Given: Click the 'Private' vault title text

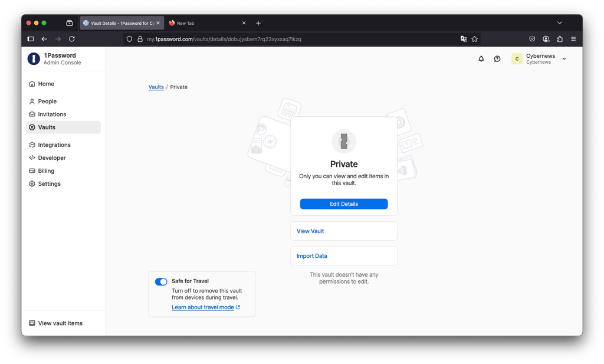Looking at the screenshot, I should 344,164.
